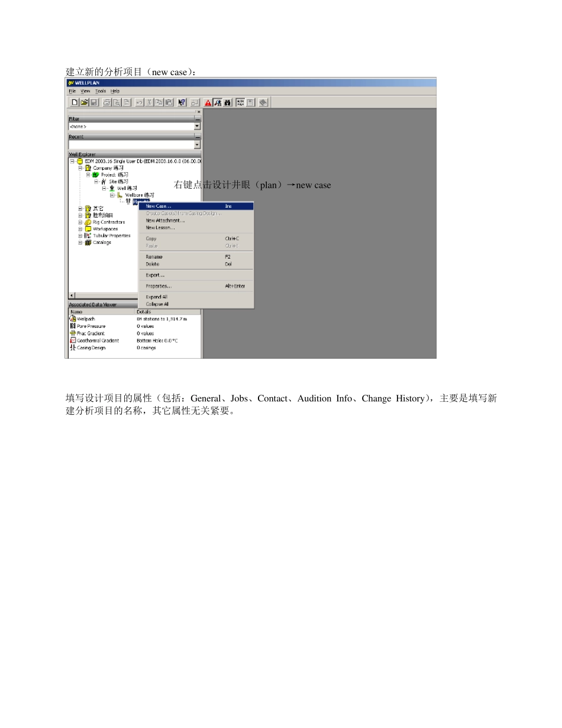Open the View menu
Viewport: 562px width, 728px height.
pyautogui.click(x=86, y=91)
